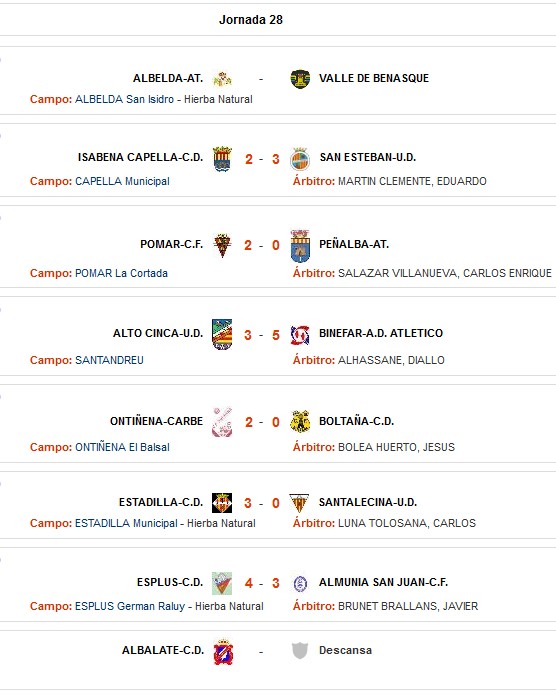Click the Peñalba-At. shield icon

[x=300, y=246]
